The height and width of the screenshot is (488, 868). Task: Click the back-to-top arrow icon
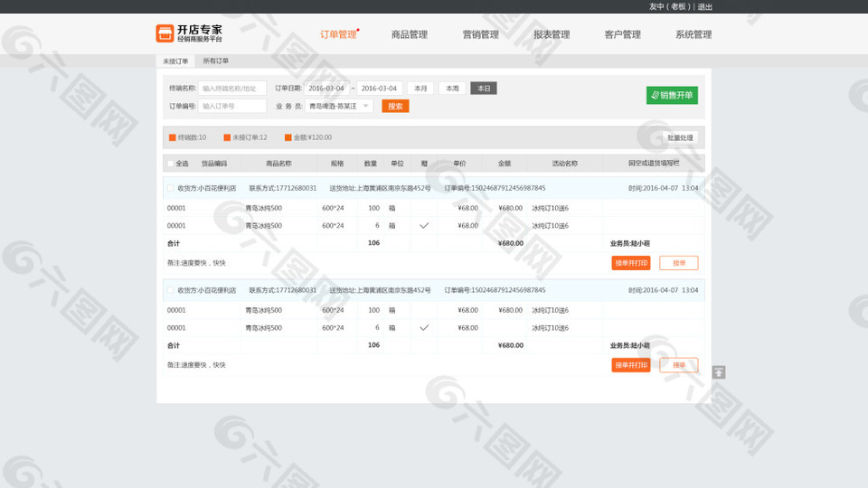(719, 372)
